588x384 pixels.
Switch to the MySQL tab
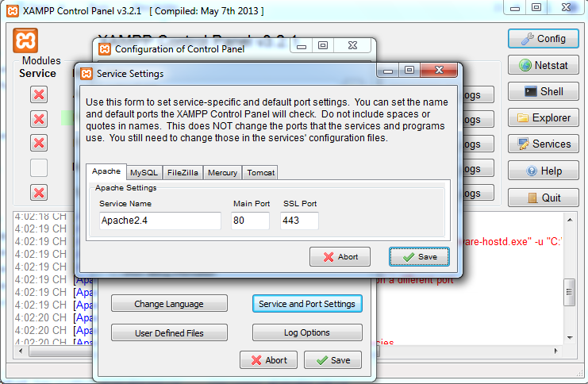[144, 172]
